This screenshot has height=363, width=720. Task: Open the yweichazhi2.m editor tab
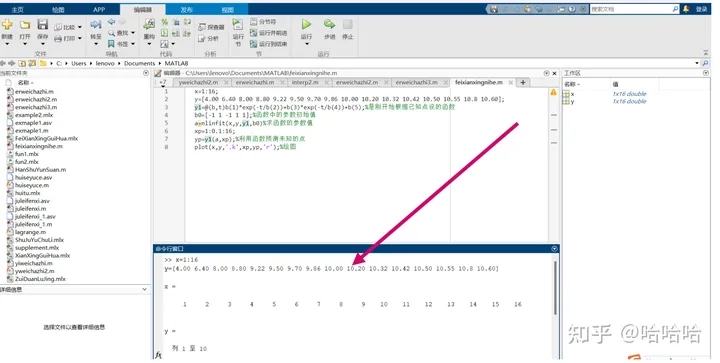198,83
